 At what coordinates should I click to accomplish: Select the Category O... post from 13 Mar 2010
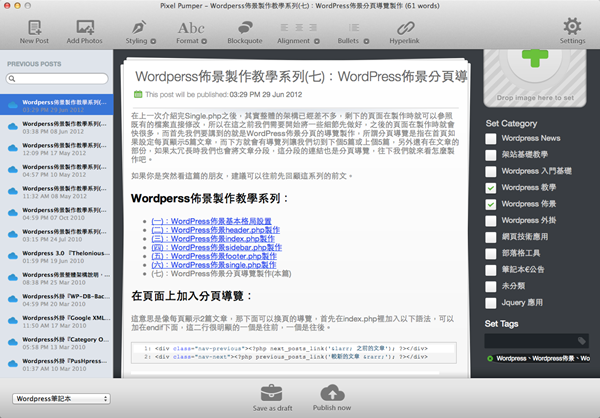(x=57, y=343)
